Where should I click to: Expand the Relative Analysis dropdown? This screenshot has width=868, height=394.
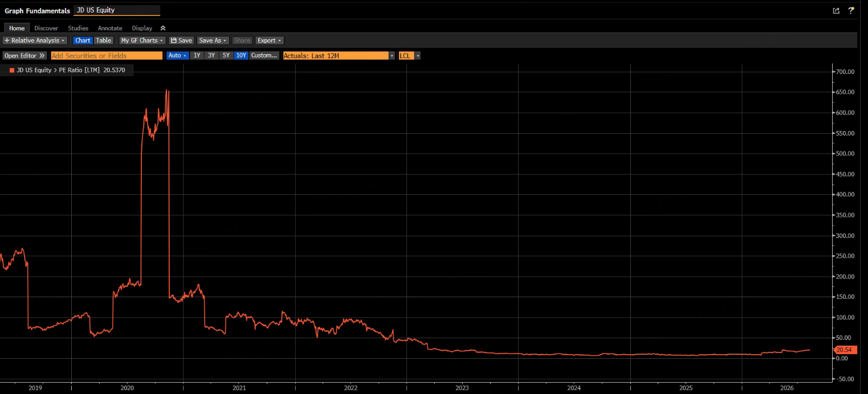[35, 40]
